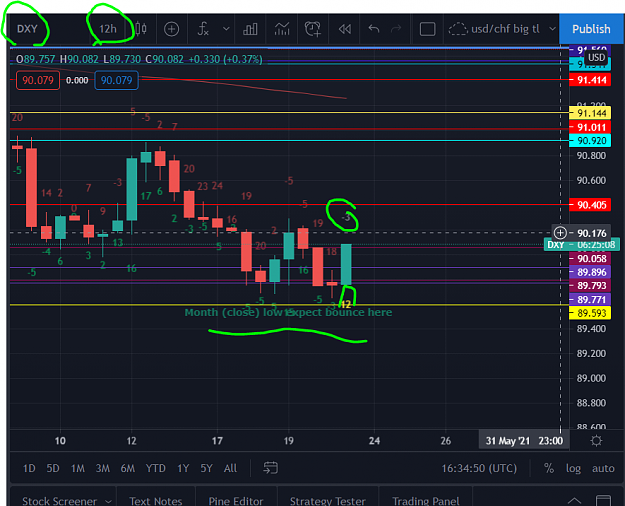Open the financials bar chart icon
Screen dimensions: 625x506
250,29
